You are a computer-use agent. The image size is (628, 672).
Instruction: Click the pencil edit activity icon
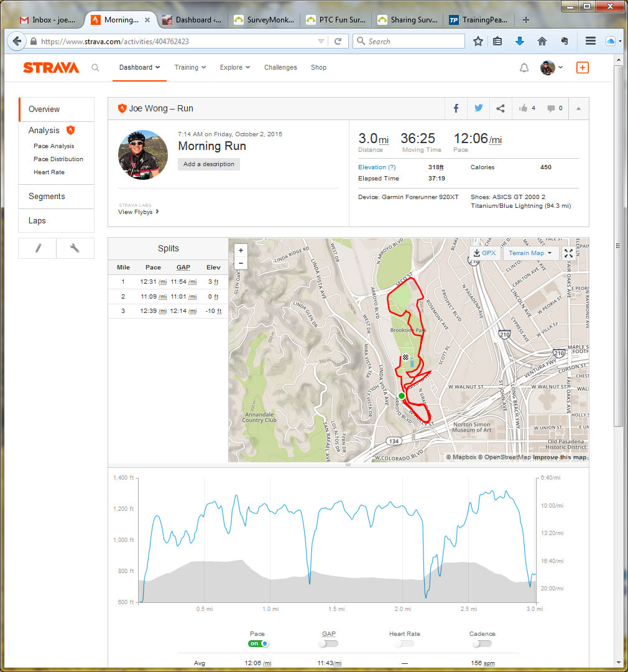[38, 248]
